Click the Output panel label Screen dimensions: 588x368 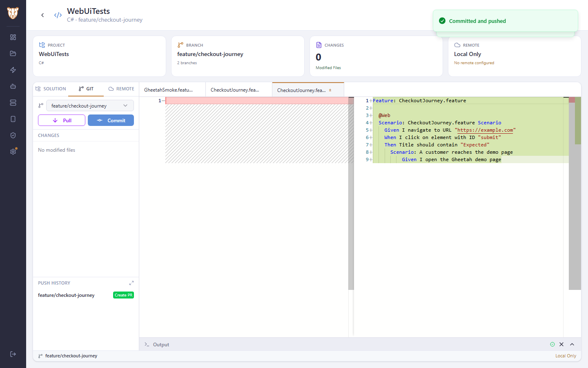161,345
